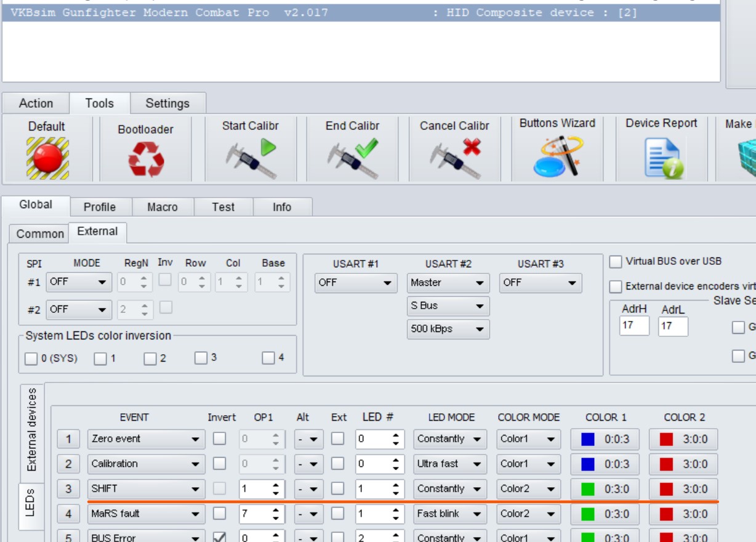The width and height of the screenshot is (756, 542).
Task: Start calibration with the Start Calibr icon
Action: [x=251, y=159]
